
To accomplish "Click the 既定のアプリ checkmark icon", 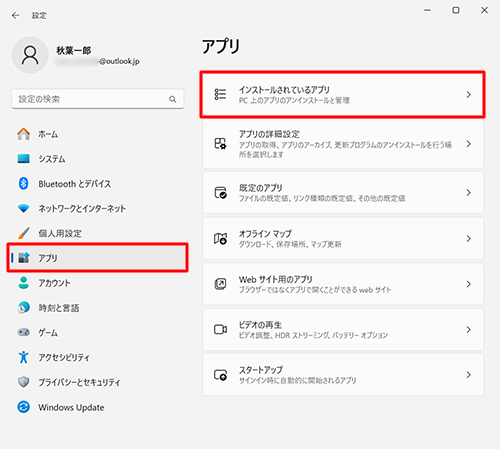I will [220, 193].
